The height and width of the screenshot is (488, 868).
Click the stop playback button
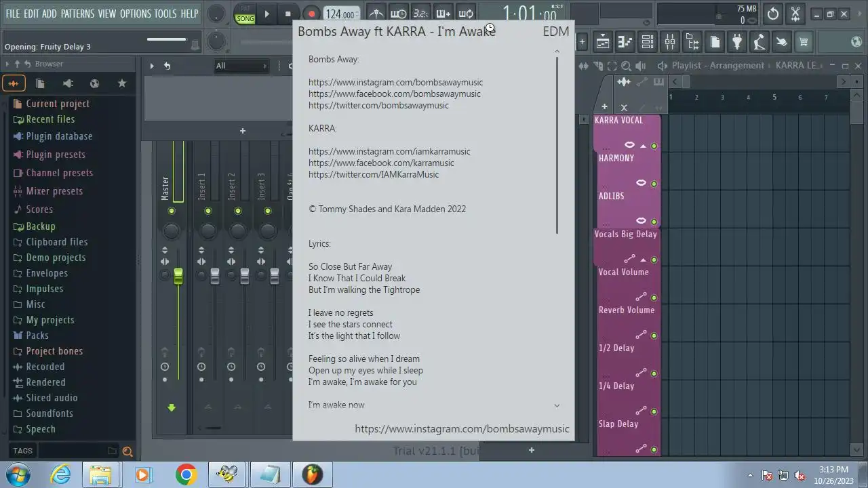pyautogui.click(x=288, y=14)
